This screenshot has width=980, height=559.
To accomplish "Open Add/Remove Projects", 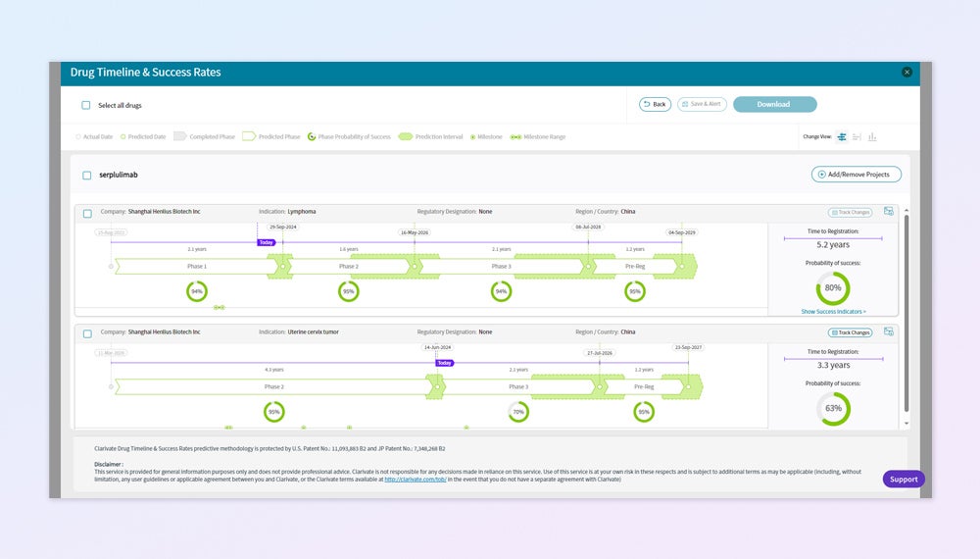I will (x=856, y=175).
